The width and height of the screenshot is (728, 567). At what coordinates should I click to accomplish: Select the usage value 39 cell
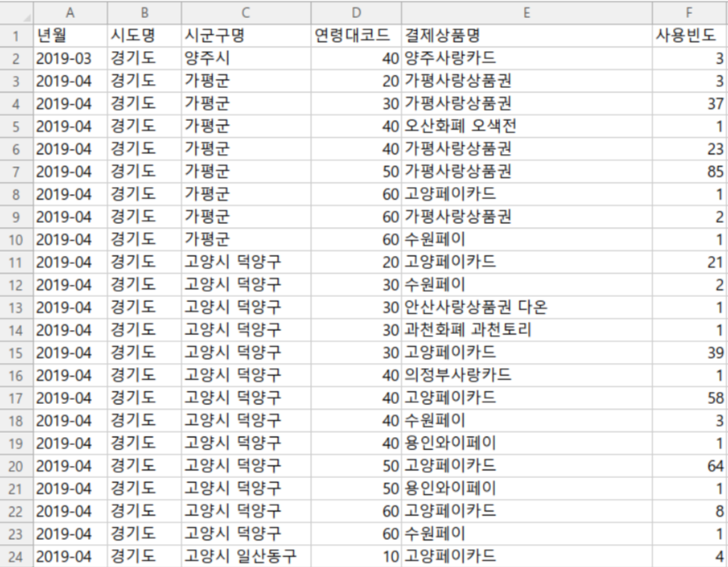tap(689, 353)
